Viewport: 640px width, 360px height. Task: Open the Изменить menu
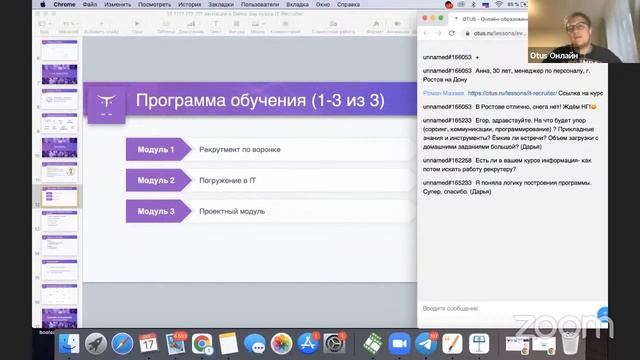coord(118,4)
